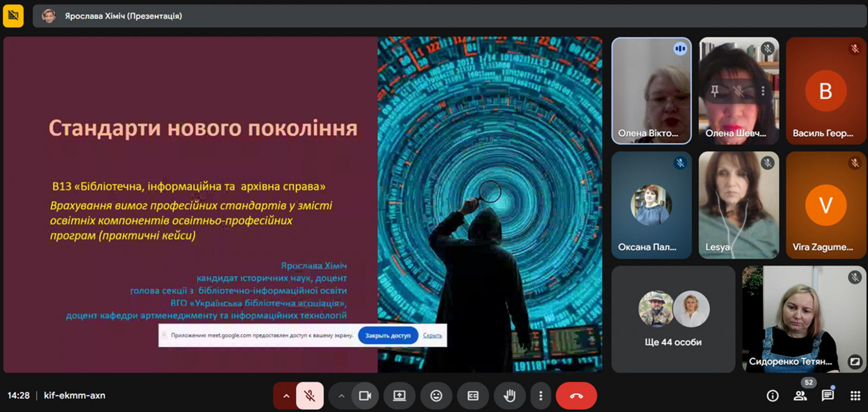This screenshot has height=412, width=868.
Task: Raise hand in the meeting
Action: (x=510, y=396)
